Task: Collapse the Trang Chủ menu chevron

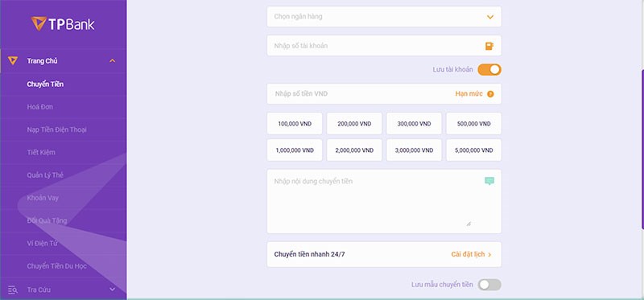Action: [x=112, y=61]
